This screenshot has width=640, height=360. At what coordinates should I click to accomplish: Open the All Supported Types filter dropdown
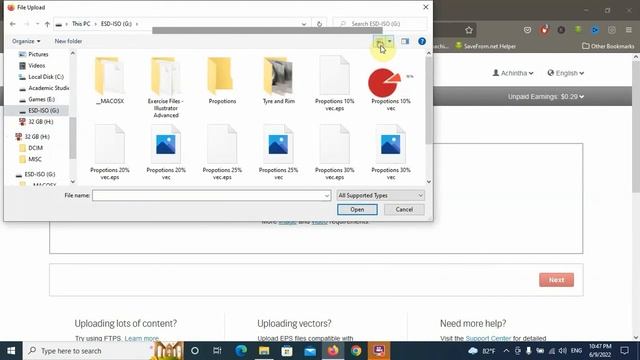coord(380,196)
